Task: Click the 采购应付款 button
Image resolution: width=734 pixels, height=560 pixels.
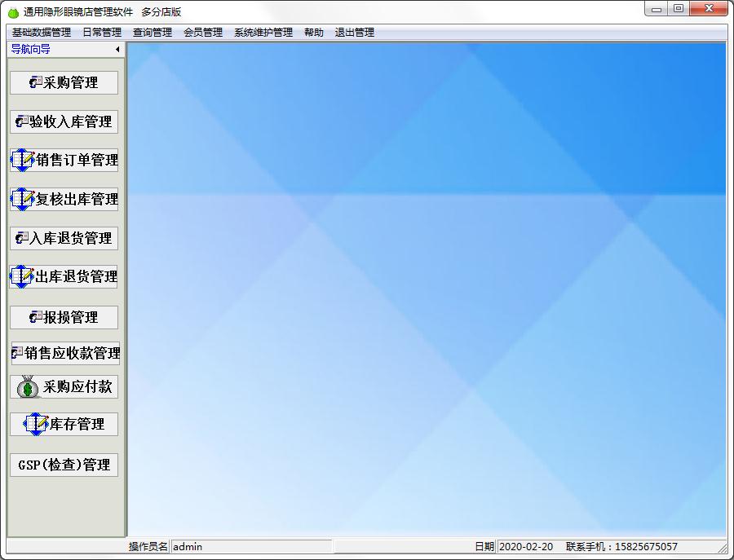Action: tap(64, 387)
